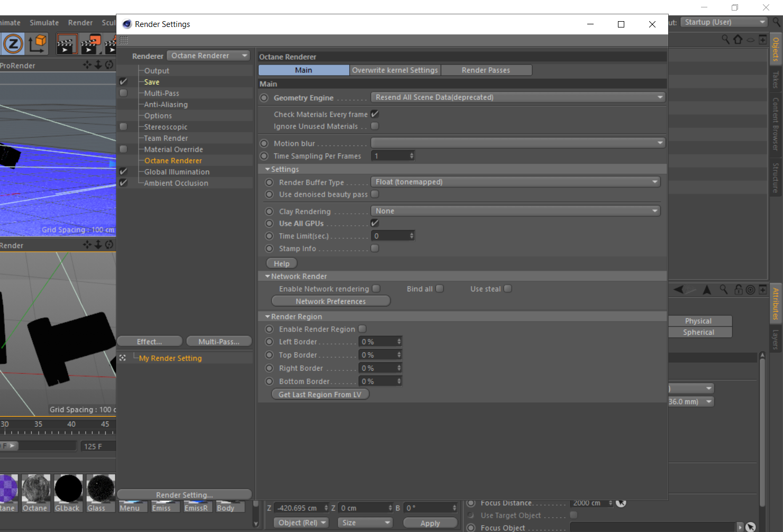Click the Multi-Pass... button
Screen dimensions: 783x532
pos(218,342)
